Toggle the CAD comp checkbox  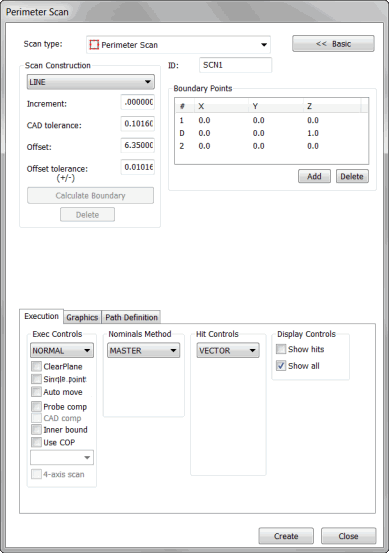tap(37, 418)
